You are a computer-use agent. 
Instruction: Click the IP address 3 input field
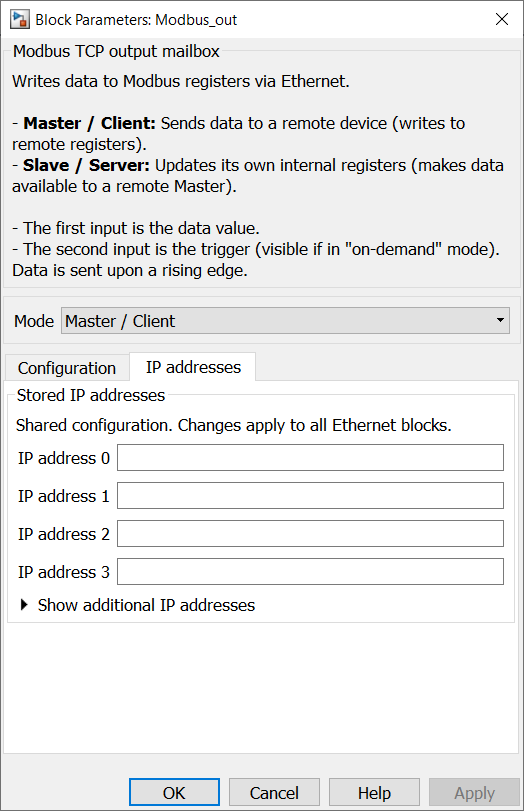(310, 572)
